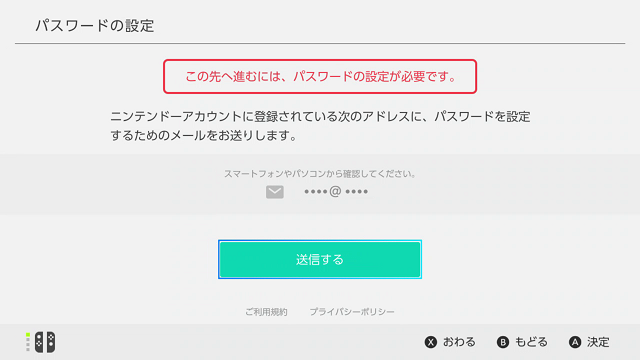
Task: Click the mail envelope icon
Action: point(275,192)
